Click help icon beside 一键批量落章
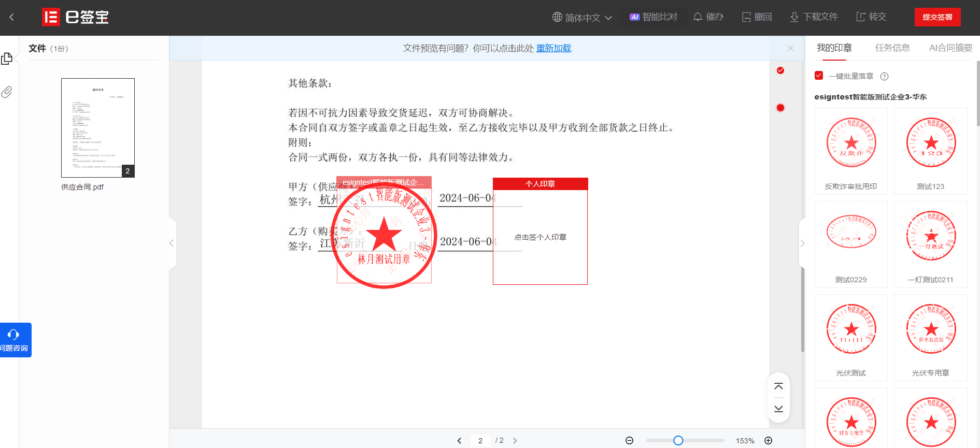 885,76
